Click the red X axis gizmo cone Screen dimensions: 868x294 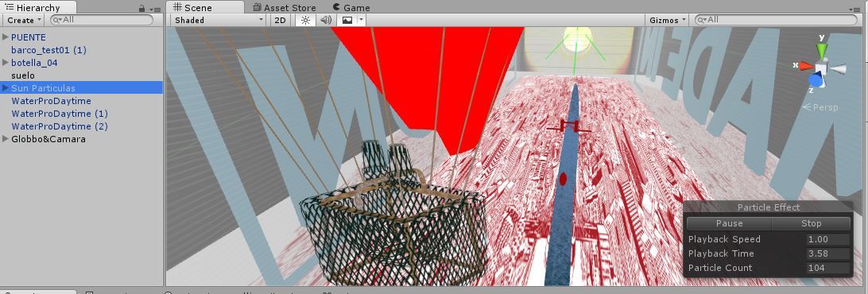[x=806, y=66]
